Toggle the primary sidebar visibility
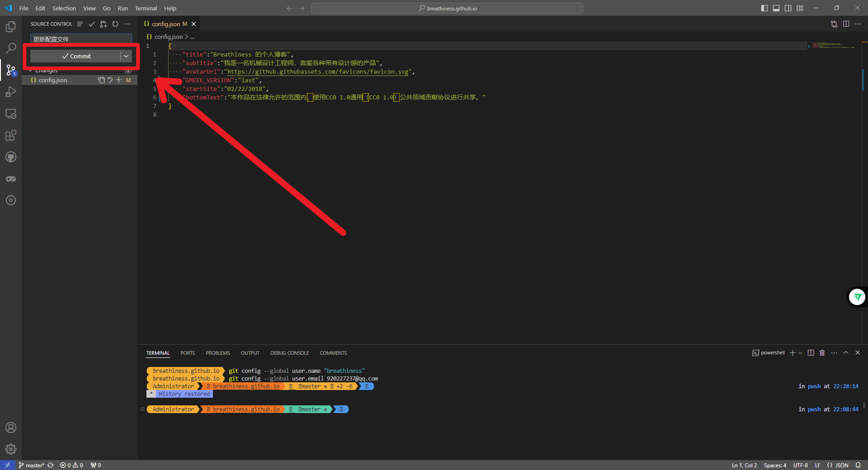The width and height of the screenshot is (868, 470). [764, 8]
